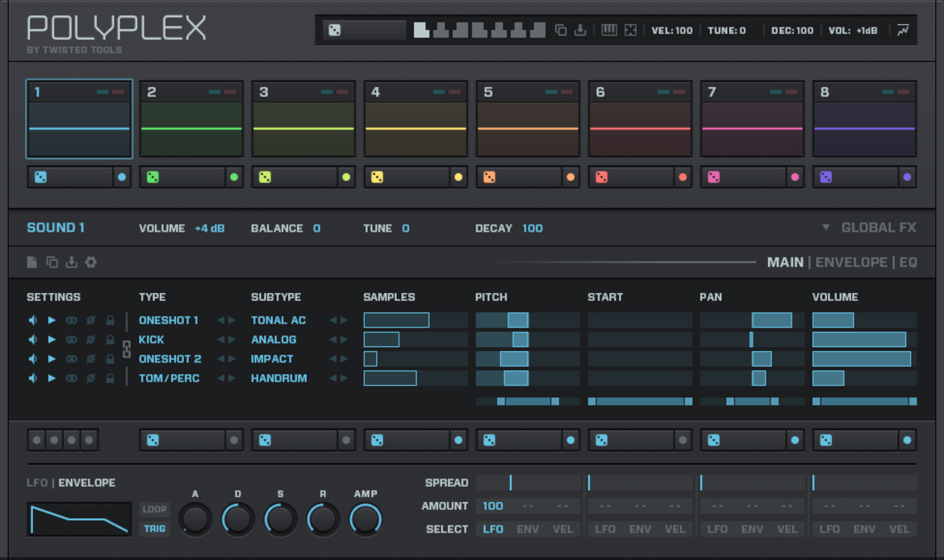
Task: Select LFO for Start modulation
Action: click(605, 529)
